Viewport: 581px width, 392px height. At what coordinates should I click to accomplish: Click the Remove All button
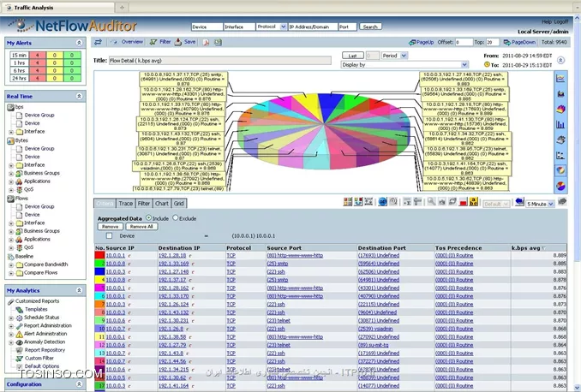click(141, 227)
